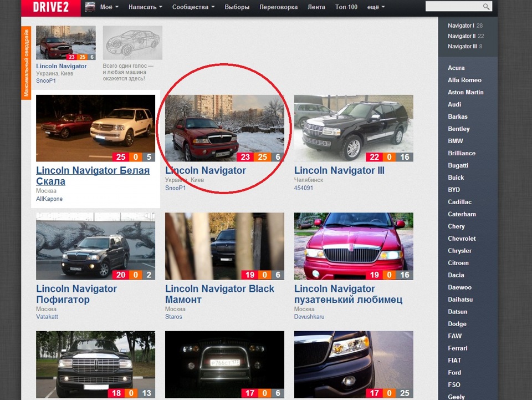Open Lincoln Navigator Black Мамонт link
Image resolution: width=532 pixels, height=400 pixels.
pos(219,294)
